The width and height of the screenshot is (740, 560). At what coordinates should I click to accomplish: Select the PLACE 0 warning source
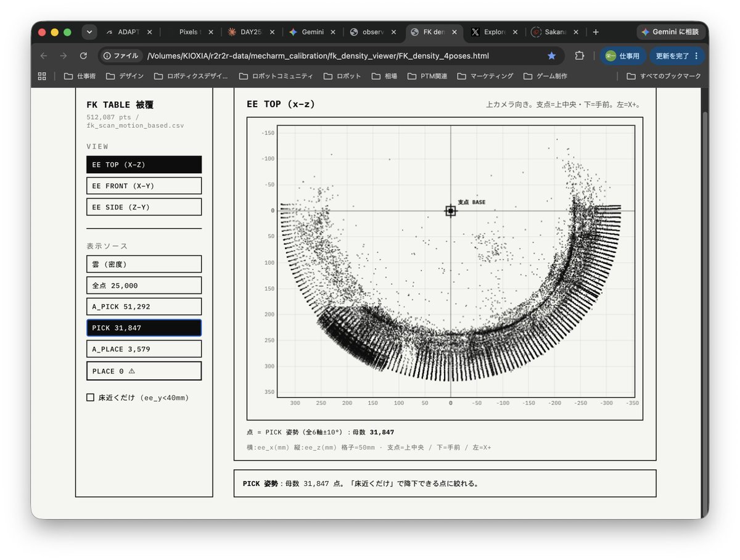(144, 371)
